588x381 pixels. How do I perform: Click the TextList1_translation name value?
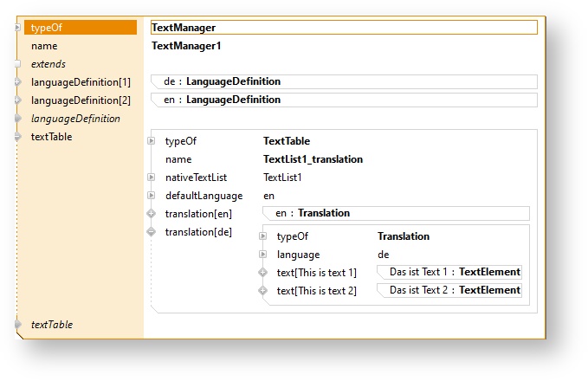(x=313, y=159)
